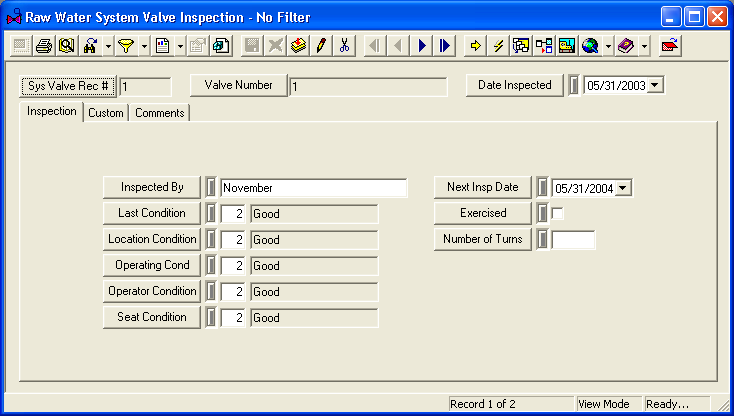Open dropdown arrow beside funnel filter icon

pyautogui.click(x=144, y=46)
